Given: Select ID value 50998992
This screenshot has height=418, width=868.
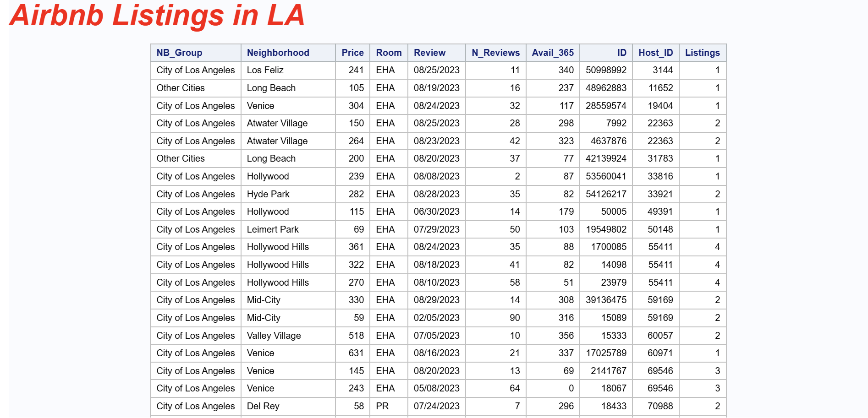Looking at the screenshot, I should point(606,70).
